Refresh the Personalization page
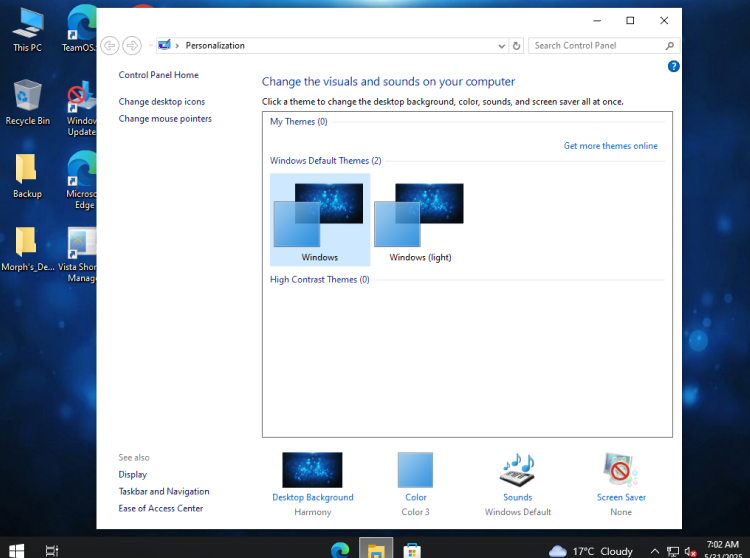Screen dimensions: 750x558 tap(516, 46)
